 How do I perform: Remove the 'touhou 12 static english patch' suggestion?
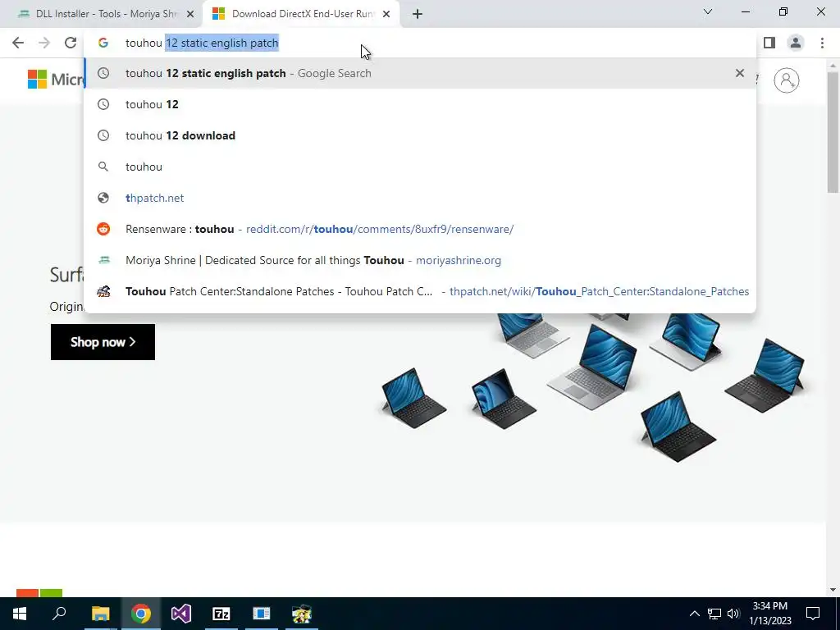[740, 73]
